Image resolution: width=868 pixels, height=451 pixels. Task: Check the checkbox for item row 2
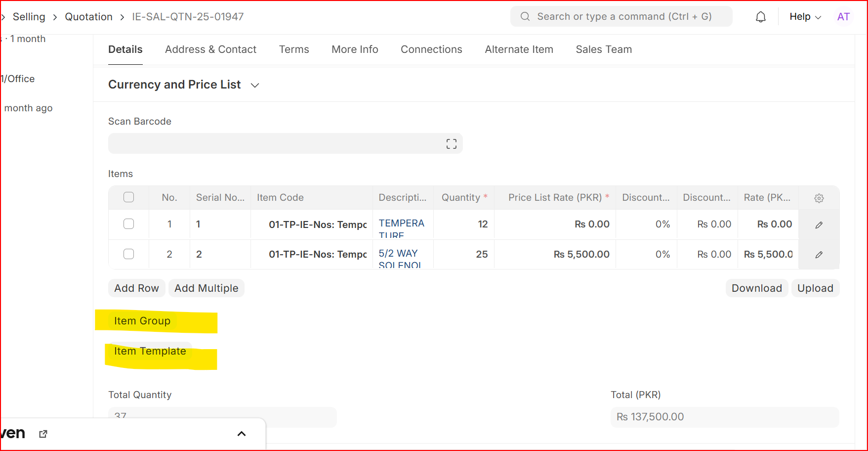pyautogui.click(x=128, y=254)
